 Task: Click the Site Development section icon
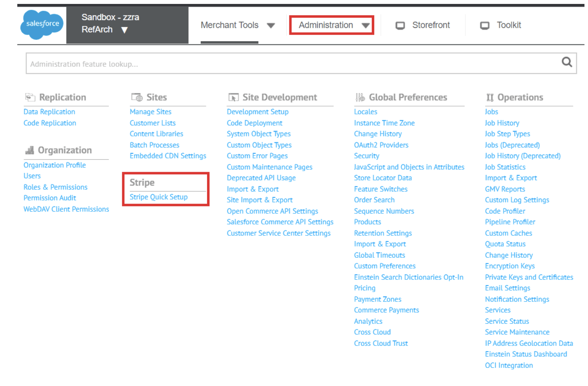click(233, 97)
